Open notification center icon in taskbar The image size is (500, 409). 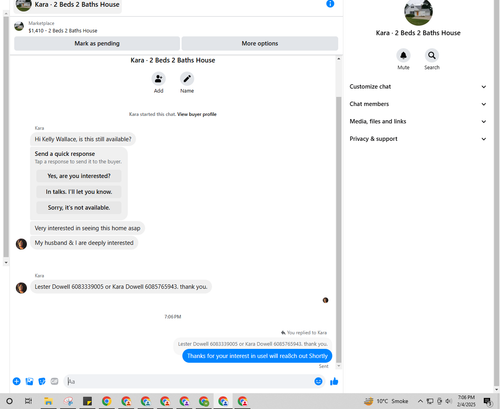click(x=488, y=401)
